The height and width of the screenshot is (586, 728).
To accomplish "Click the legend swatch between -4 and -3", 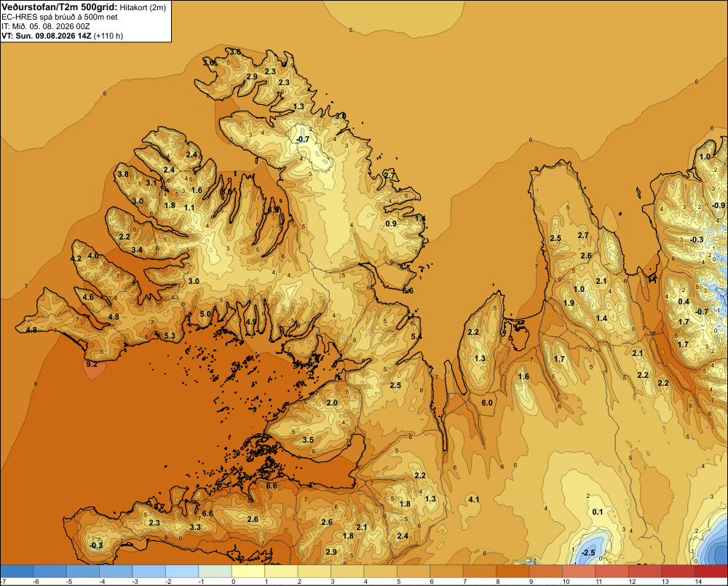I will pos(116,571).
